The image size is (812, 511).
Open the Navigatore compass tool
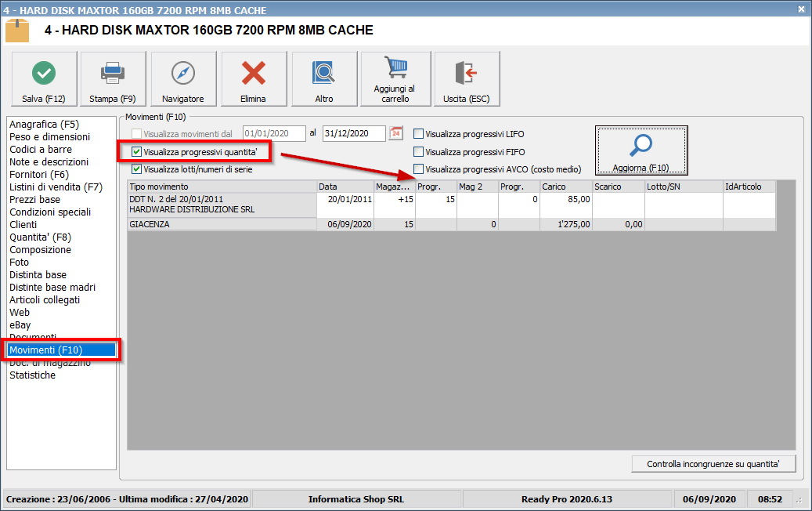183,79
